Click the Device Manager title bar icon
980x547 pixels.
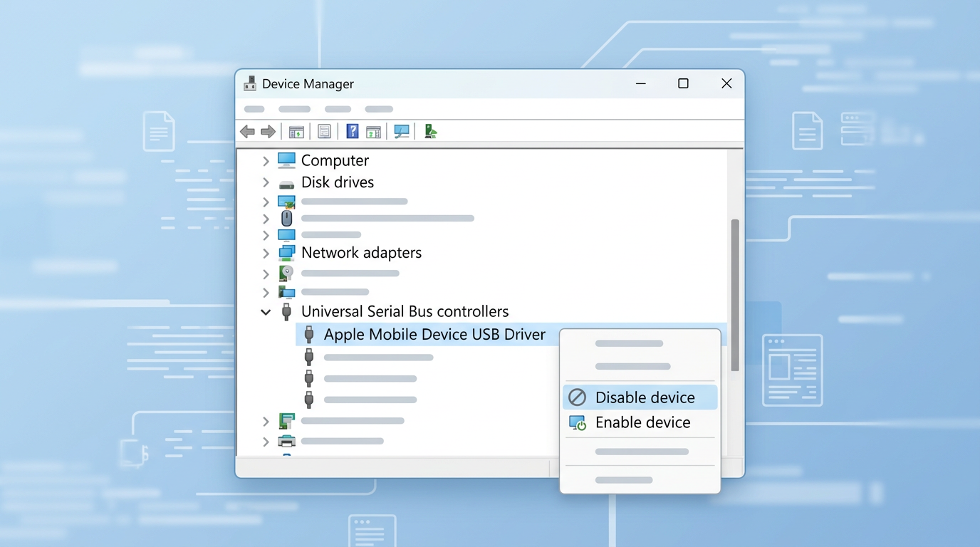[x=250, y=83]
